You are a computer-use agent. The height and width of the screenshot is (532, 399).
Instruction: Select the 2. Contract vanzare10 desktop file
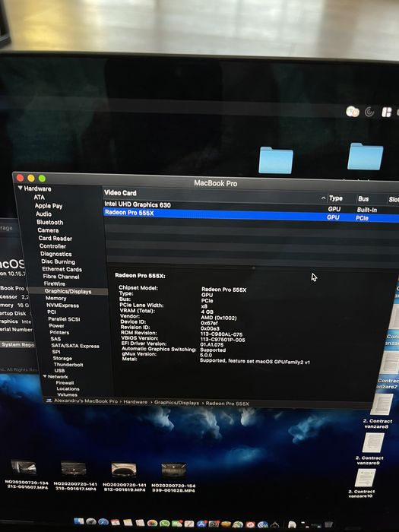click(363, 483)
